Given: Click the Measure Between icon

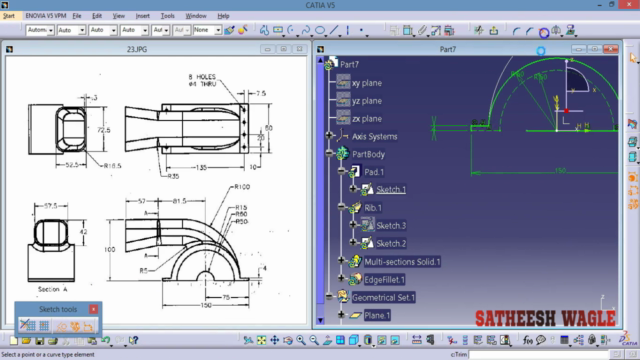Looking at the screenshot, I should (x=416, y=340).
